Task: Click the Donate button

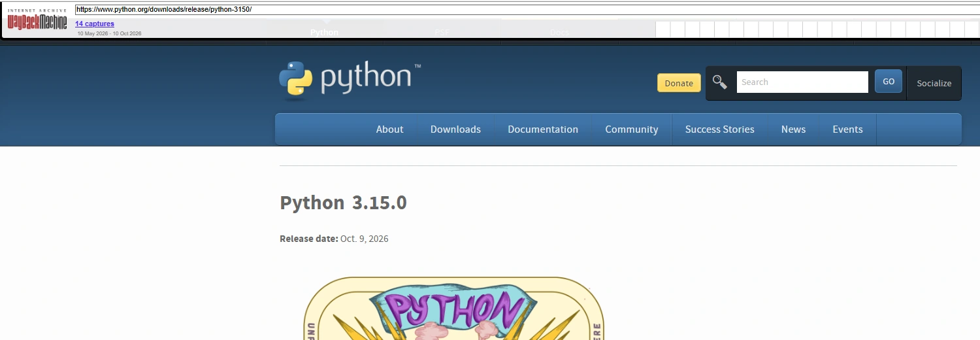Action: [679, 83]
